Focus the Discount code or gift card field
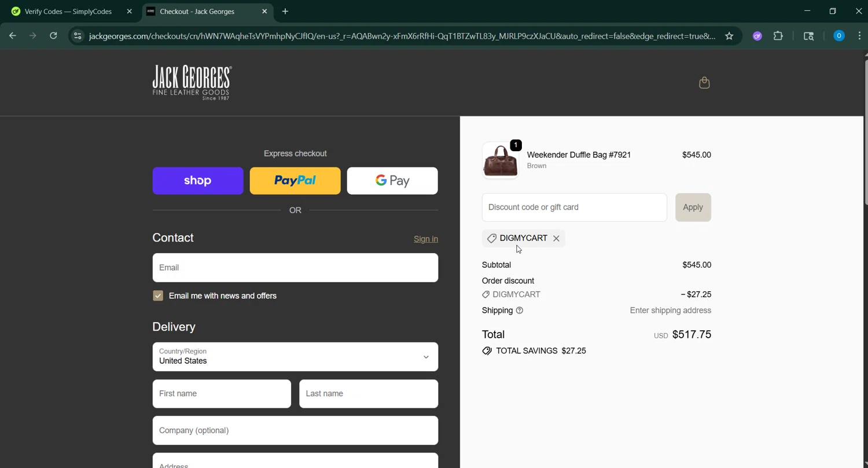This screenshot has height=468, width=868. 575,207
